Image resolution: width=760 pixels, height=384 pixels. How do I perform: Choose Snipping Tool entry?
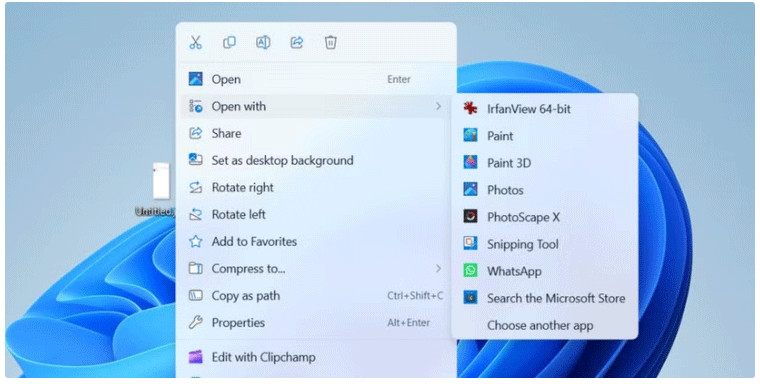(x=545, y=244)
